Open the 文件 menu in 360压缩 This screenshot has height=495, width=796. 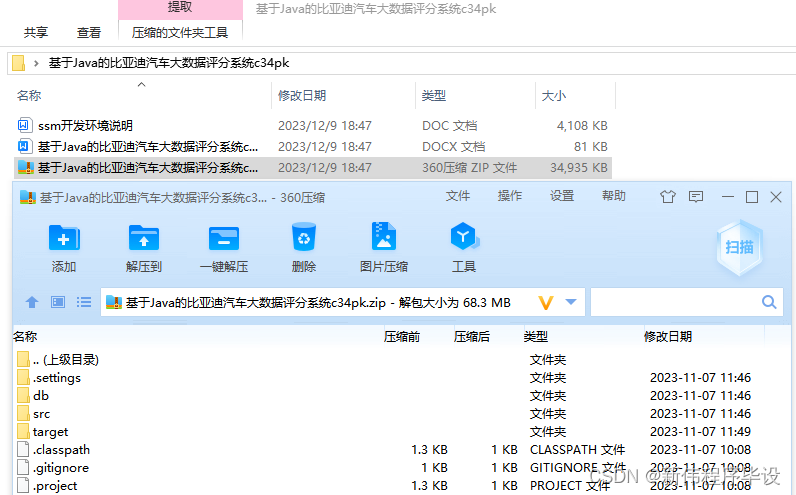pyautogui.click(x=458, y=196)
